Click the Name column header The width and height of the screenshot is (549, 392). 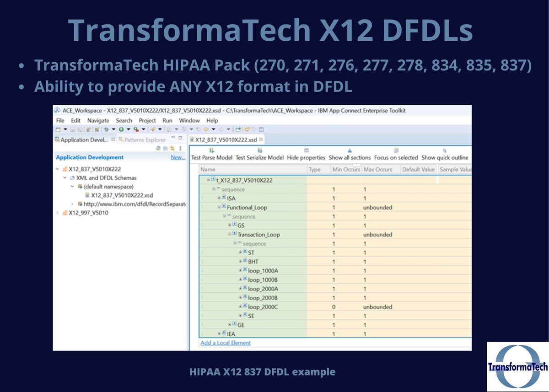253,170
